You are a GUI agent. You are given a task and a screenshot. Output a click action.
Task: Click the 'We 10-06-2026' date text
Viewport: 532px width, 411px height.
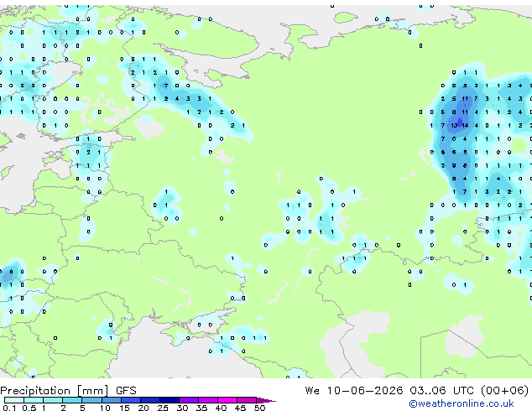(354, 391)
